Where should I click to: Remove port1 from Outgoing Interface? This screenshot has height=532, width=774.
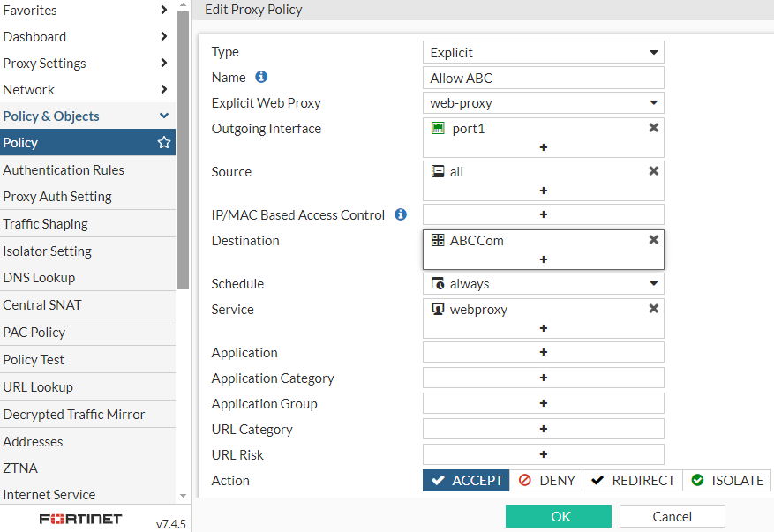pyautogui.click(x=654, y=128)
